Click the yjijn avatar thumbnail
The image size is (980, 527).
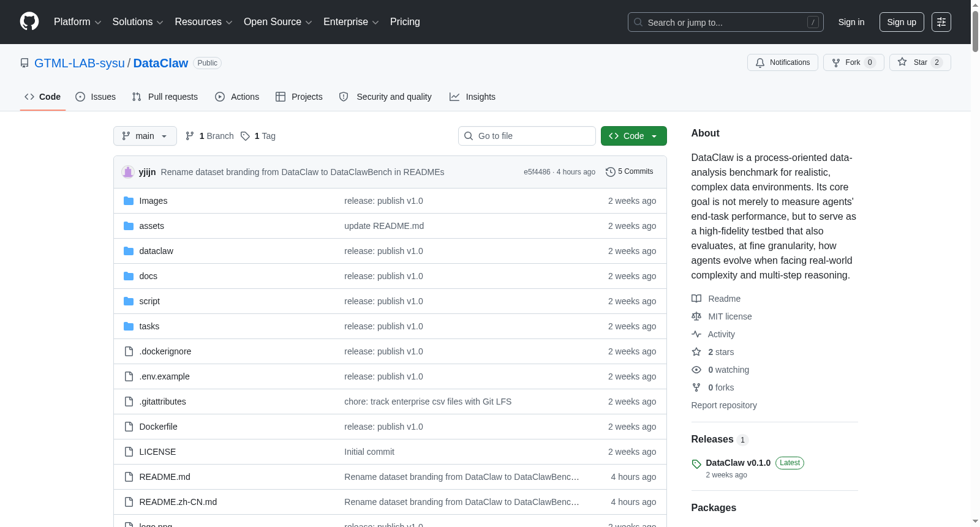[x=128, y=172]
